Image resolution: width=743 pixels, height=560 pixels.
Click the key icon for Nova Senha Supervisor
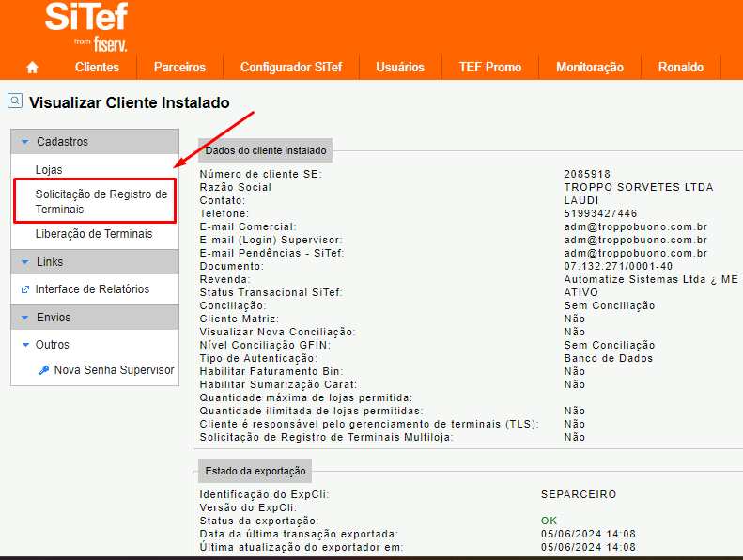point(44,370)
